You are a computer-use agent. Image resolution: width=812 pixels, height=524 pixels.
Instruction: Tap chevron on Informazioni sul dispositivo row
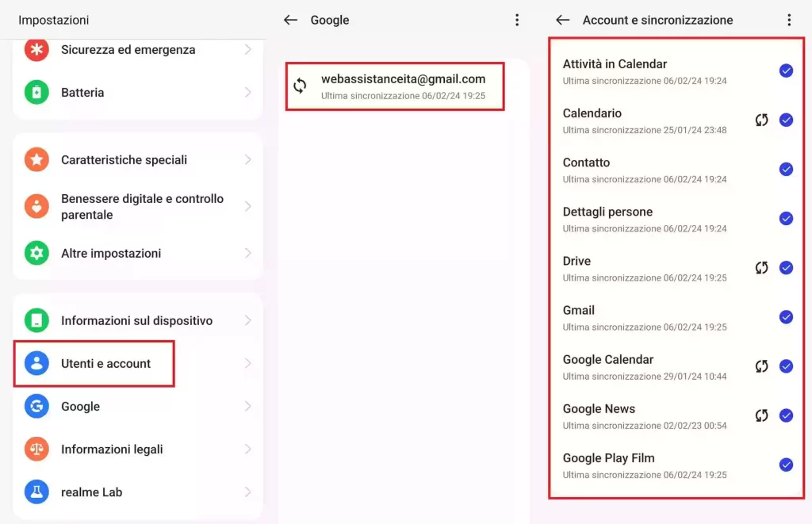(x=248, y=320)
